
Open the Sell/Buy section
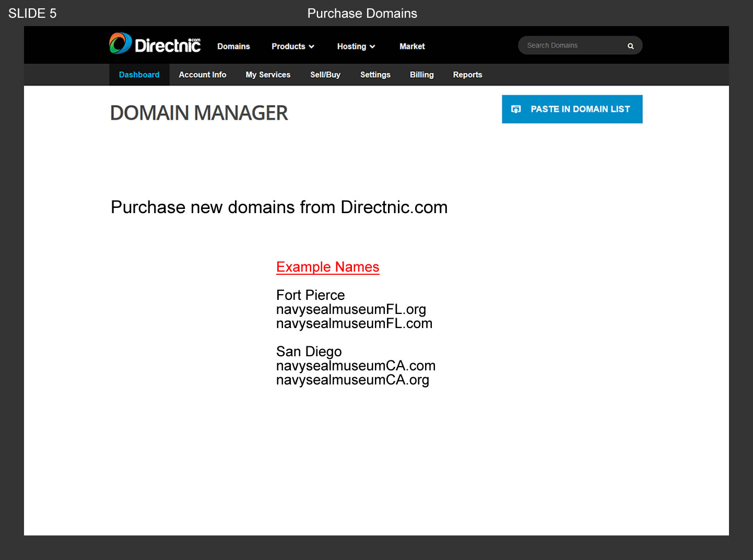(325, 75)
